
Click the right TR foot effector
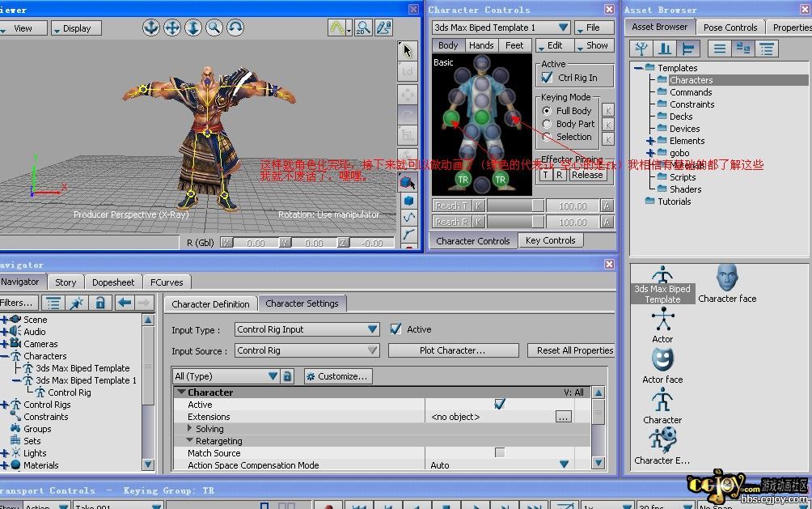[x=501, y=180]
